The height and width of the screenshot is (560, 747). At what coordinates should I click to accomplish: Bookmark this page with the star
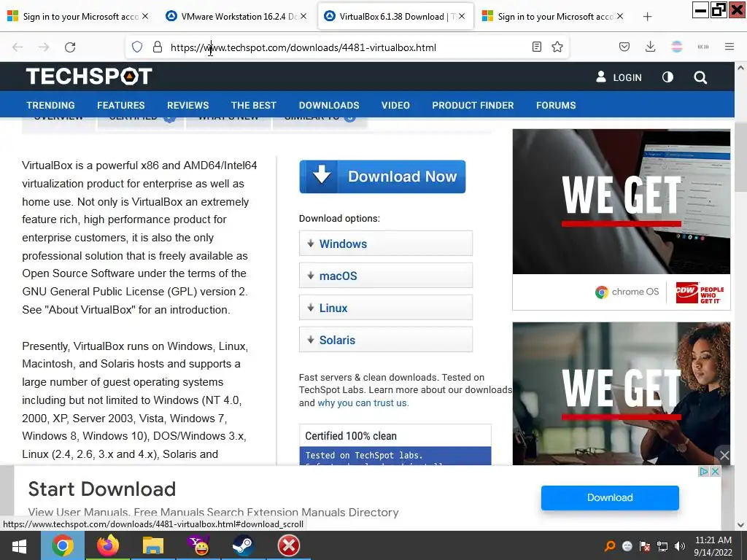click(557, 47)
